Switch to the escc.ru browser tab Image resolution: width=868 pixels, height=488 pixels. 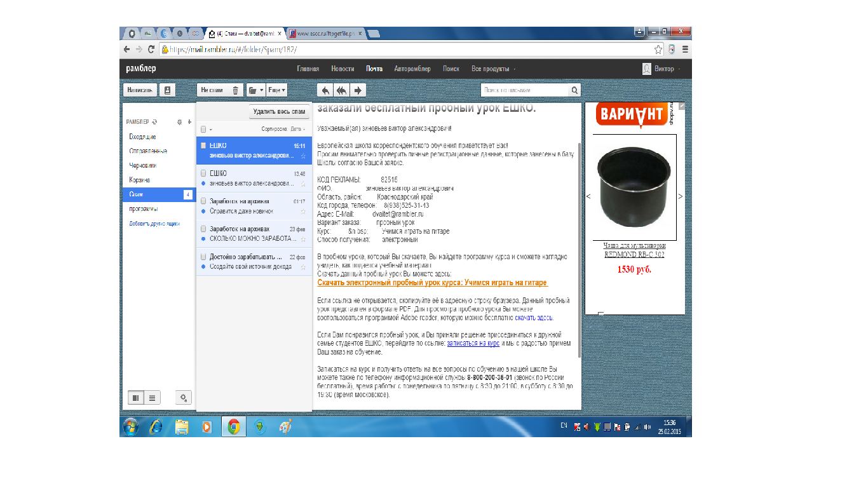[325, 33]
